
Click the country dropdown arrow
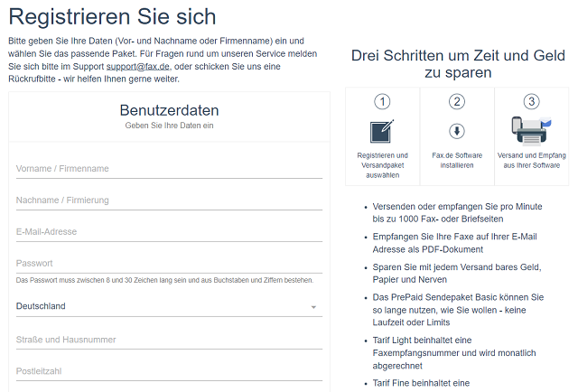(x=313, y=307)
